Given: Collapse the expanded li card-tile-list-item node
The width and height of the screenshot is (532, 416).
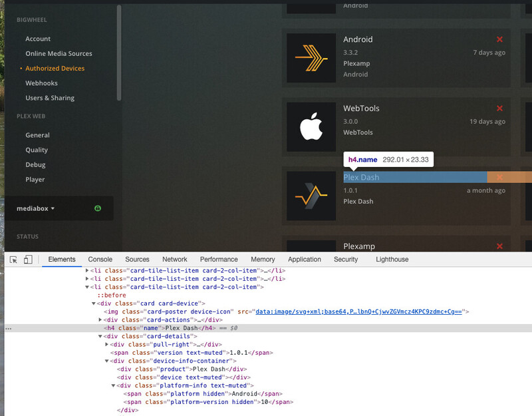Looking at the screenshot, I should [x=87, y=287].
